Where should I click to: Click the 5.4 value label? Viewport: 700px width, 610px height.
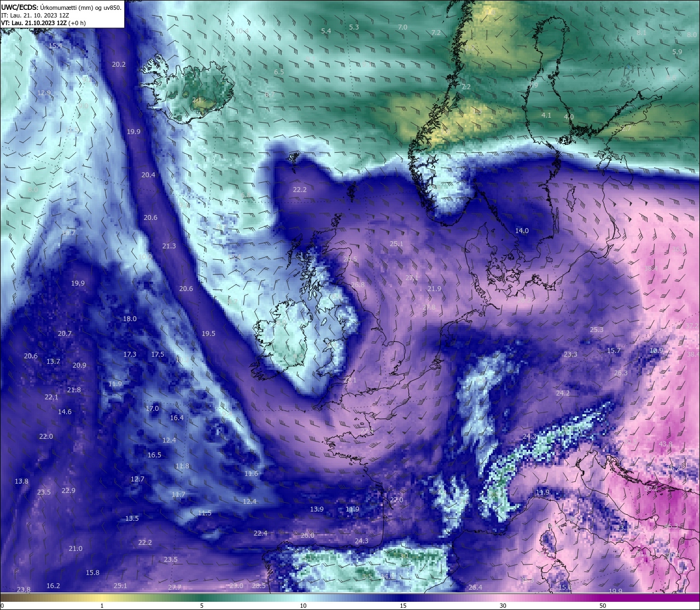(326, 31)
